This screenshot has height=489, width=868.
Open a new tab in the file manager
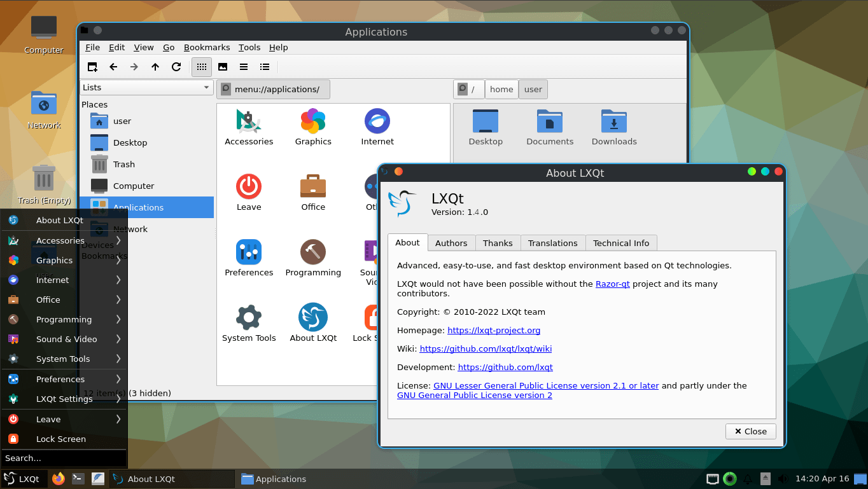(92, 67)
